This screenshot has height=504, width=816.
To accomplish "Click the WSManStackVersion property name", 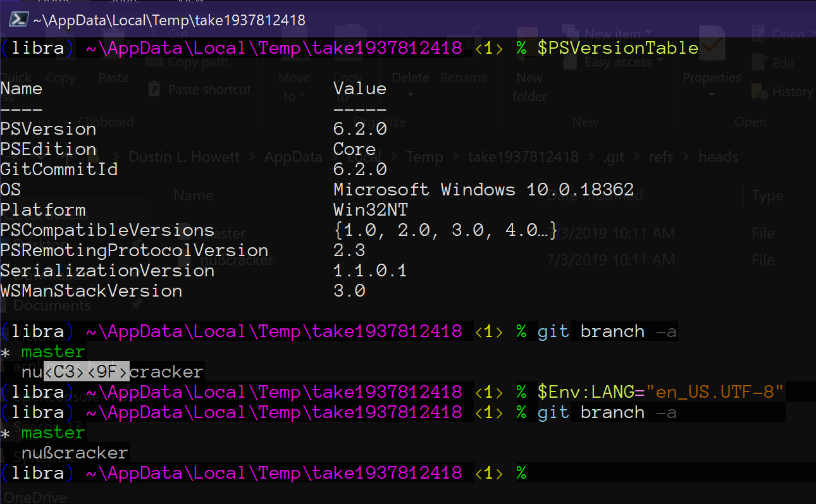I will (91, 291).
